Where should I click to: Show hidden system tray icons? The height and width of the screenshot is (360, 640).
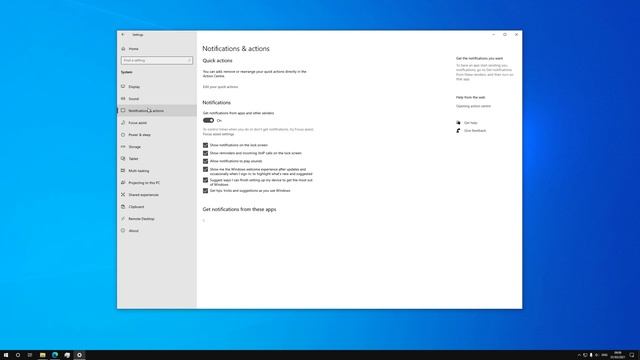pyautogui.click(x=579, y=355)
